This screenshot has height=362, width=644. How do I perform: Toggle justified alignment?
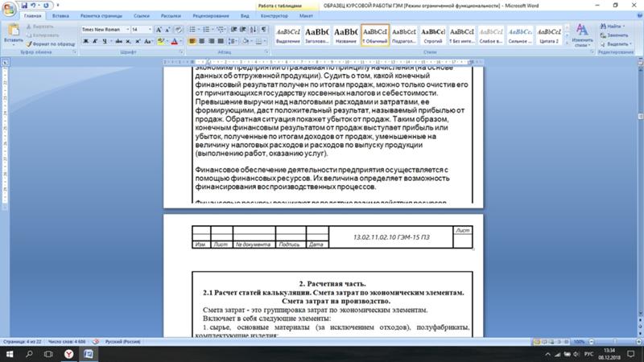[221, 41]
